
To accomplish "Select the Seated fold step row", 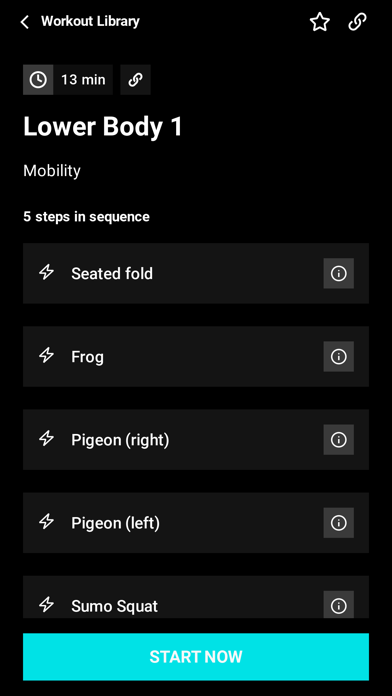I will point(196,273).
